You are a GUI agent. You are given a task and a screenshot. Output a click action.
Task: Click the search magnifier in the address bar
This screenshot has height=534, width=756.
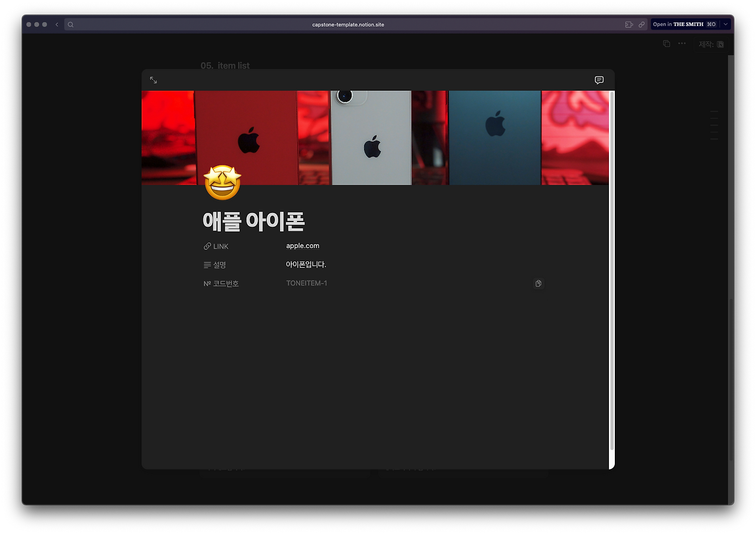pyautogui.click(x=70, y=24)
